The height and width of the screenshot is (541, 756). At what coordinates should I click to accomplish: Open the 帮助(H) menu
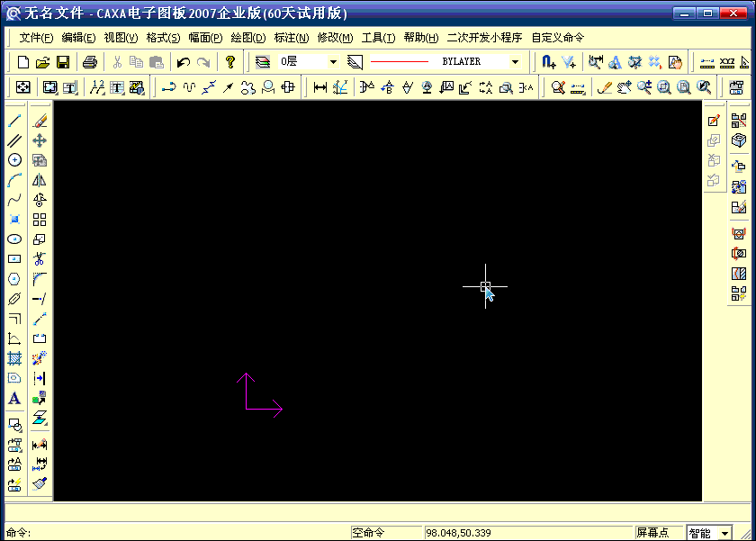tap(421, 38)
